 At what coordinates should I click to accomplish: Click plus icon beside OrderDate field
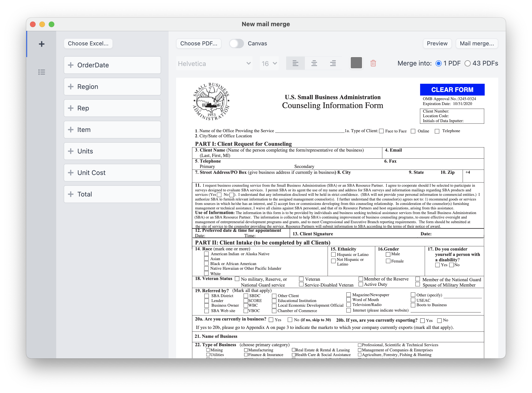tap(71, 65)
